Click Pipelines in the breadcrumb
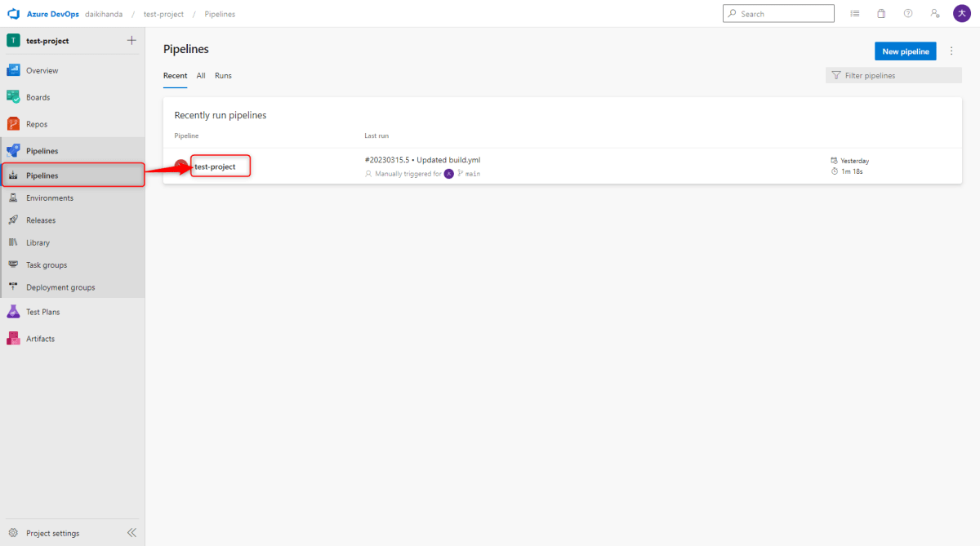 (x=219, y=14)
